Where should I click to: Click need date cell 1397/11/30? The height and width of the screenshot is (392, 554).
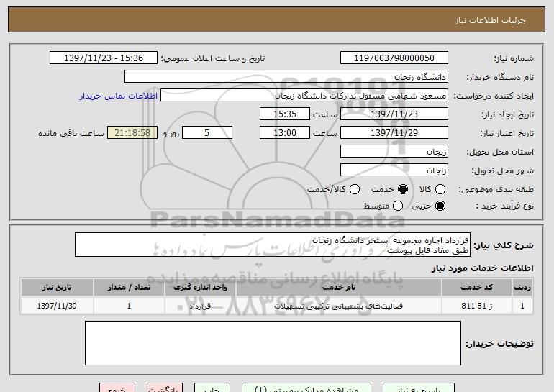(x=57, y=306)
